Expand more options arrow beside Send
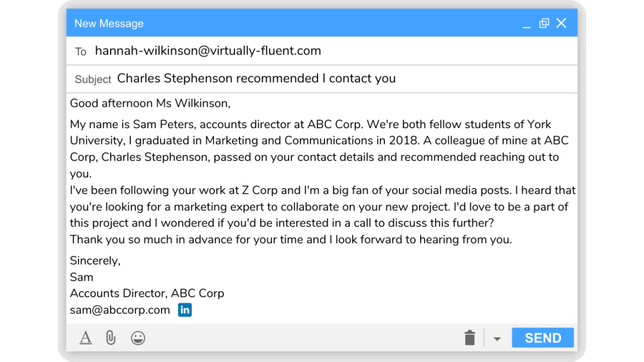This screenshot has height=362, width=644. coord(497,339)
